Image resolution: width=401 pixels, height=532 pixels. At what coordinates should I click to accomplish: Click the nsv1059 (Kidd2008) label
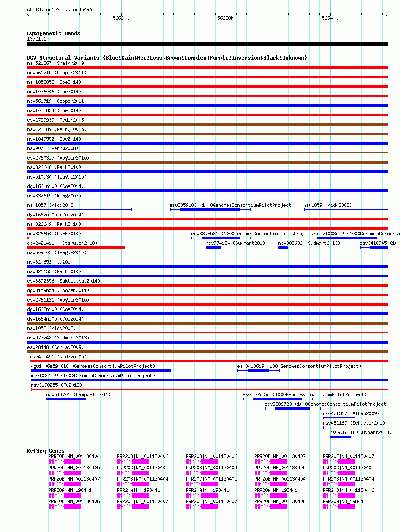point(328,205)
